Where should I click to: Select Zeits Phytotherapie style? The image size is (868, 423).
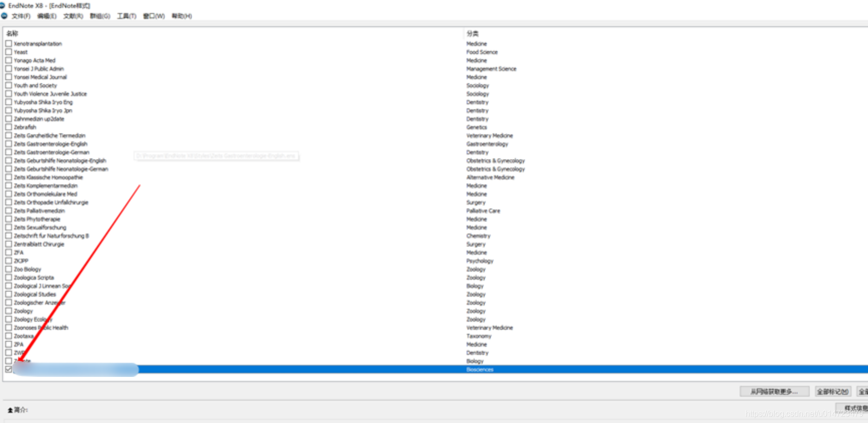37,219
